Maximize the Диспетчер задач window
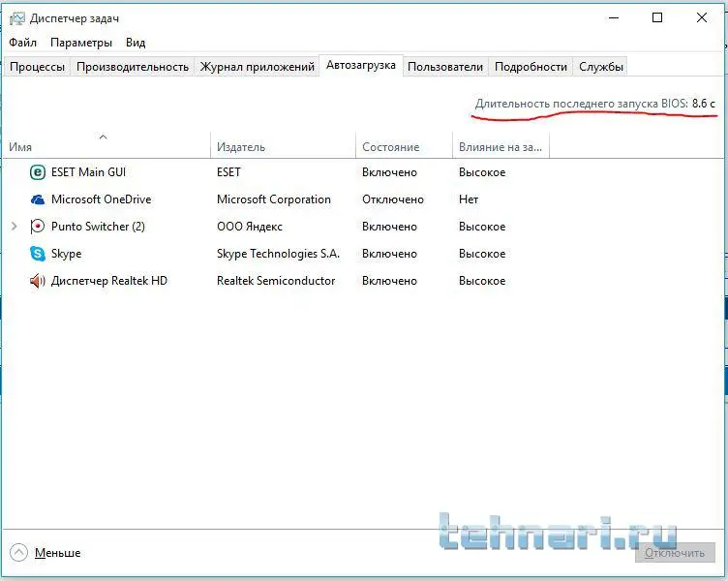The height and width of the screenshot is (581, 728). [657, 18]
